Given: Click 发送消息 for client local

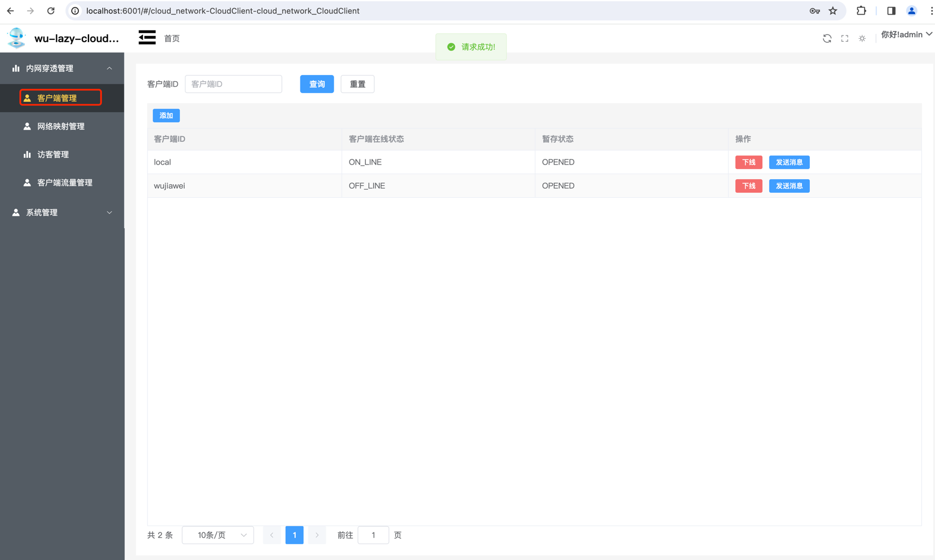Looking at the screenshot, I should click(789, 162).
